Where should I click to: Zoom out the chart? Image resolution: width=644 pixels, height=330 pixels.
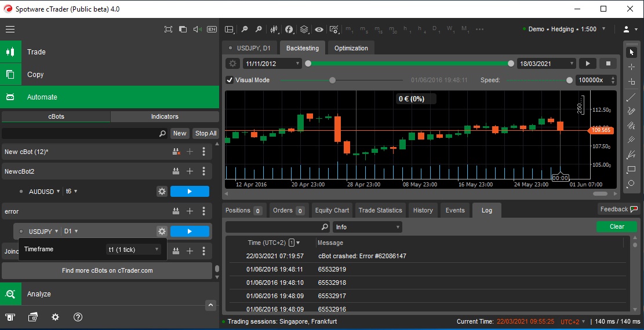(245, 29)
